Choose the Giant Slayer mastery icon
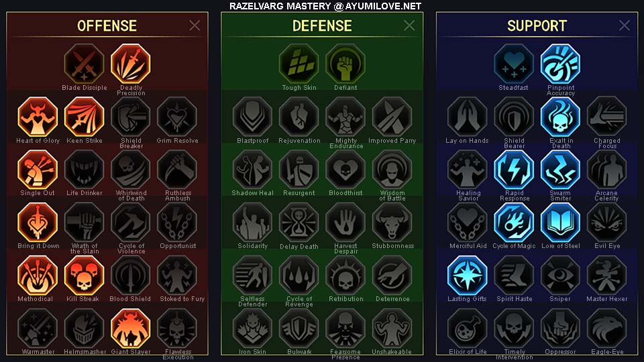Viewport: 644px width, 362px height. click(x=131, y=328)
